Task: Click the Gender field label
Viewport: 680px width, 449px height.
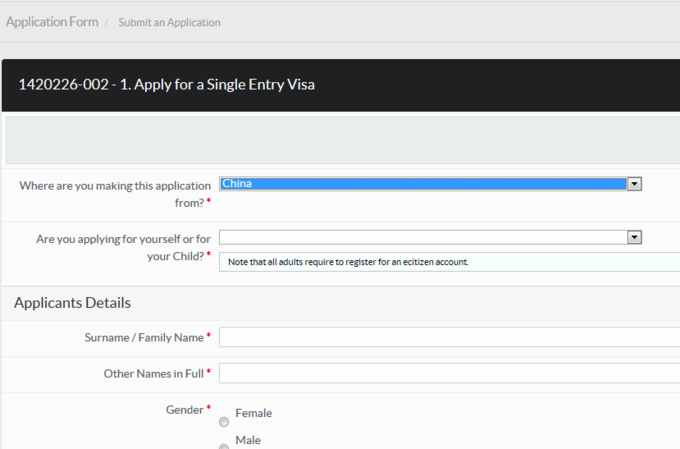Action: (185, 410)
